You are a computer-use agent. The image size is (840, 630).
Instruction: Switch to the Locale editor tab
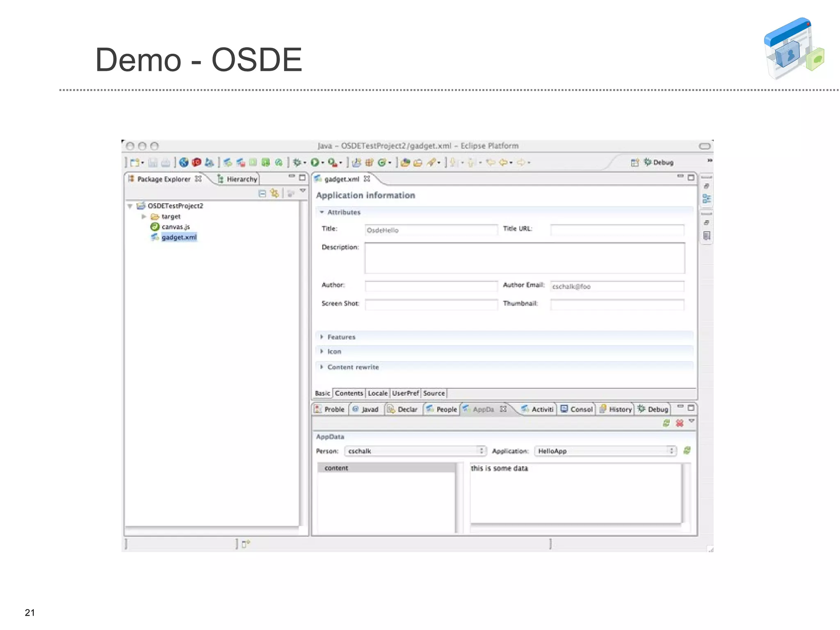378,393
